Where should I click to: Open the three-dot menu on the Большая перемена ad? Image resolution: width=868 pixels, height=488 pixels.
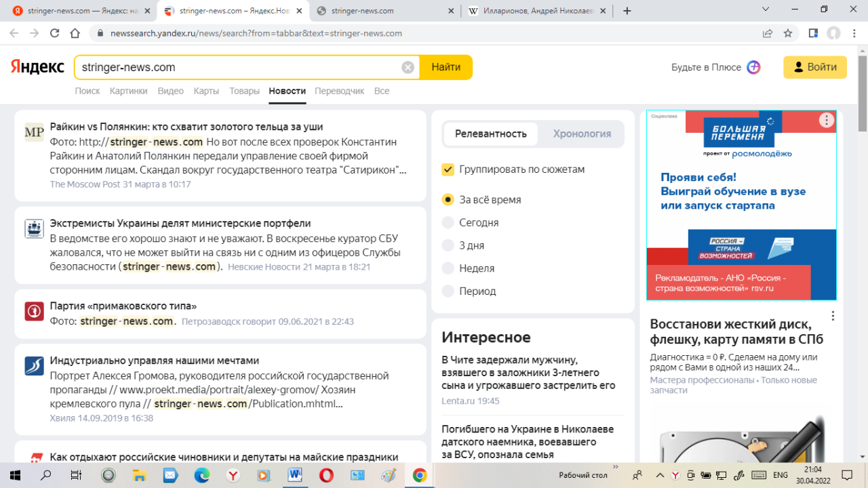tap(826, 121)
